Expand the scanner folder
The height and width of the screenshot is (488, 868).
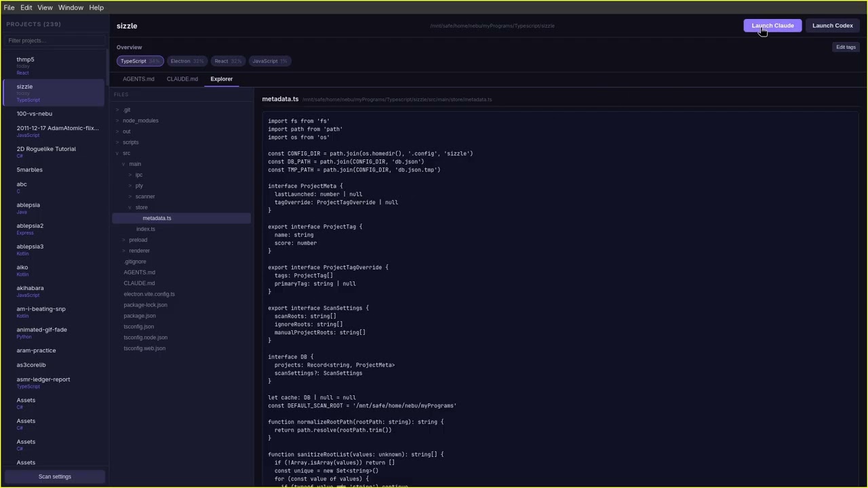click(x=181, y=197)
